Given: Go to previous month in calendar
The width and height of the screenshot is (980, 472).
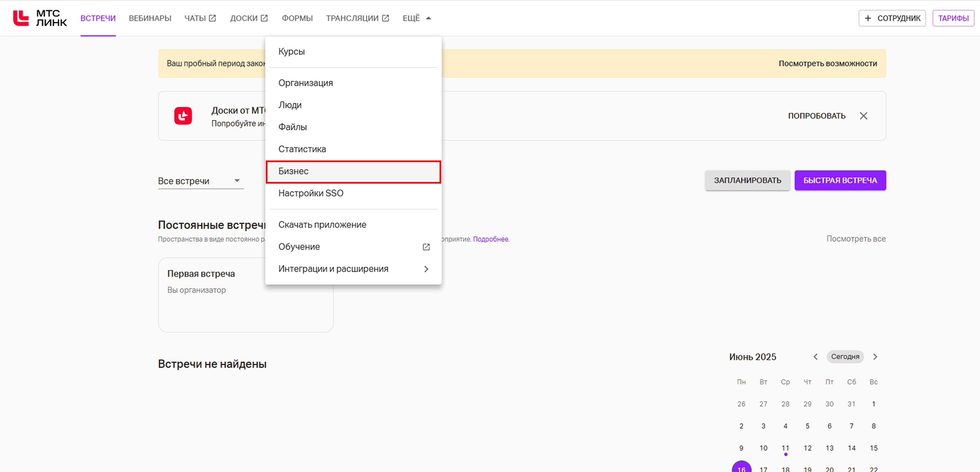Looking at the screenshot, I should (x=815, y=356).
